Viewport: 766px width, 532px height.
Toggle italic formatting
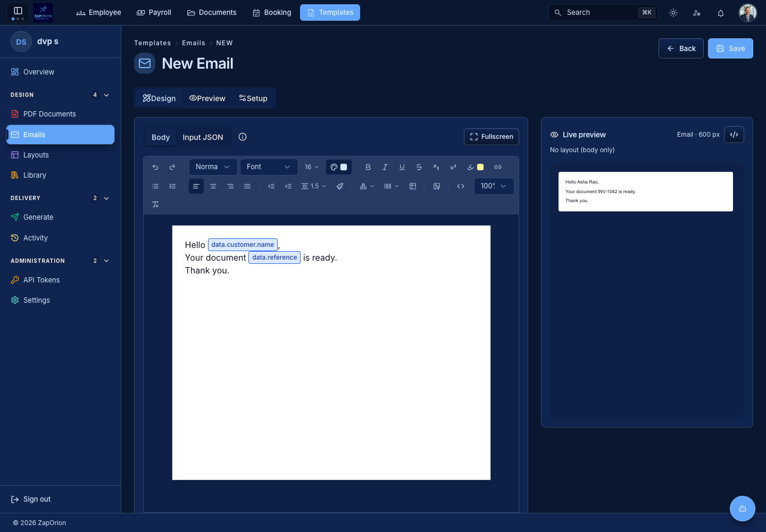pos(385,167)
